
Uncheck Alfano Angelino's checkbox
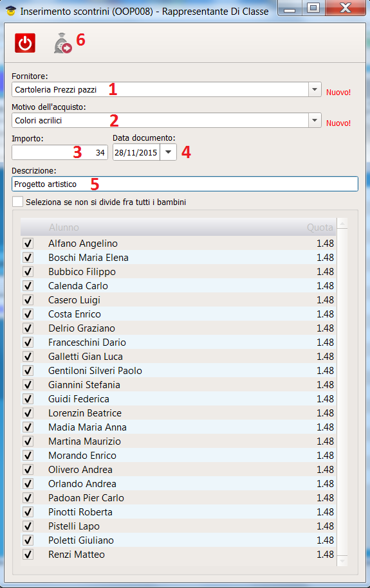[28, 244]
